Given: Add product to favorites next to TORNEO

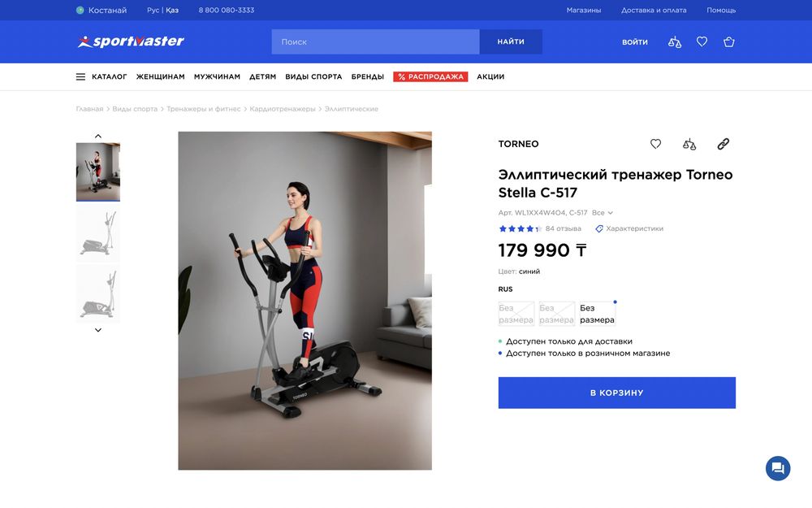Looking at the screenshot, I should coord(655,144).
